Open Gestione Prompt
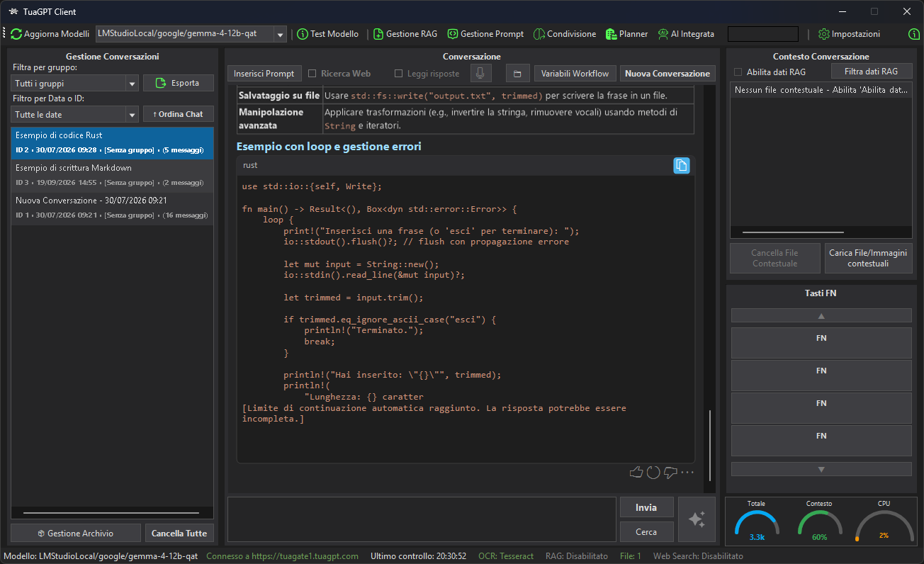Screen dimensions: 924x564 coord(485,34)
